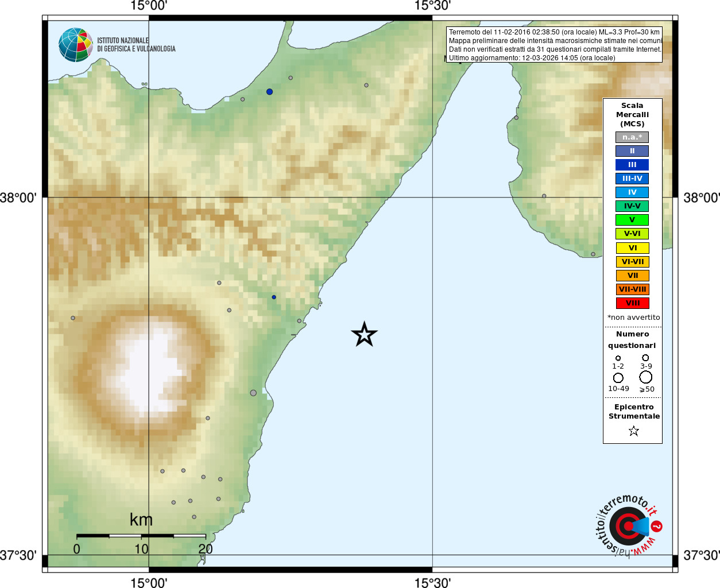The height and width of the screenshot is (588, 720).
Task: Click the 'Terremoto del 11-02-2016' info line
Action: (555, 32)
